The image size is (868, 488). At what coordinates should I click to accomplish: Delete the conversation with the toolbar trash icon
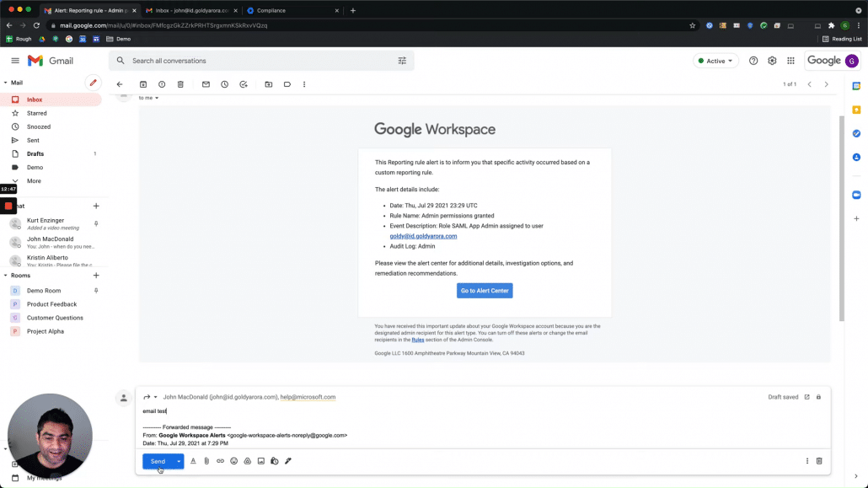click(x=180, y=84)
